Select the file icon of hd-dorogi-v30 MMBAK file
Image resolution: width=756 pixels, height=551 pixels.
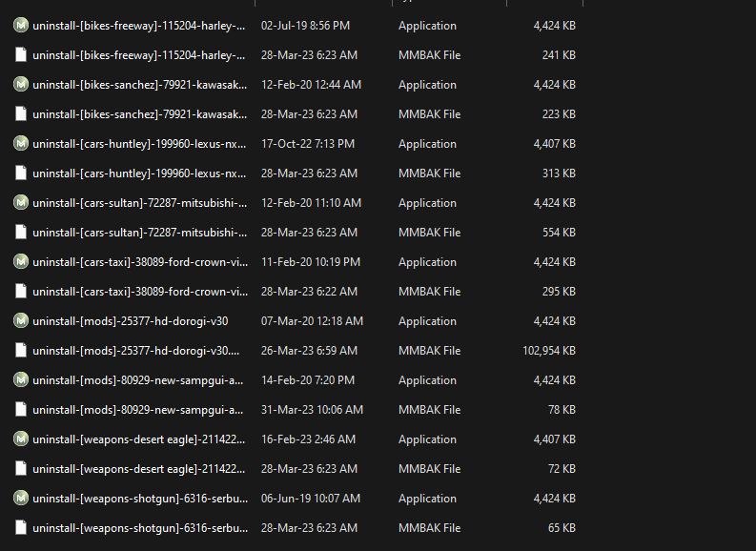(x=21, y=350)
